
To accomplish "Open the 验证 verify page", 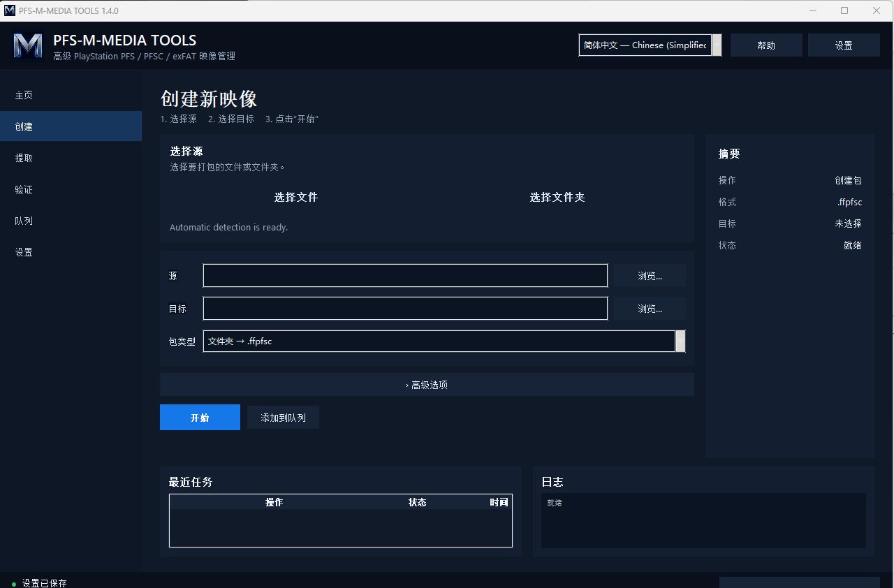I will coord(71,189).
